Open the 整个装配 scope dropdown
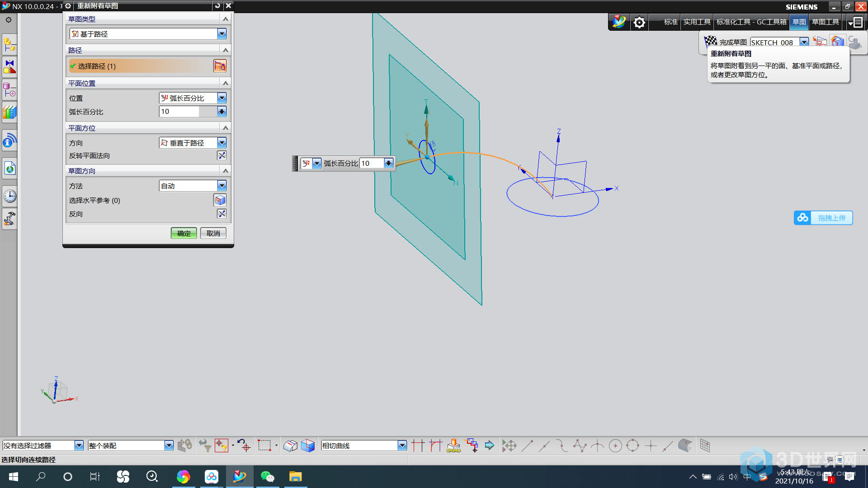 (x=169, y=446)
